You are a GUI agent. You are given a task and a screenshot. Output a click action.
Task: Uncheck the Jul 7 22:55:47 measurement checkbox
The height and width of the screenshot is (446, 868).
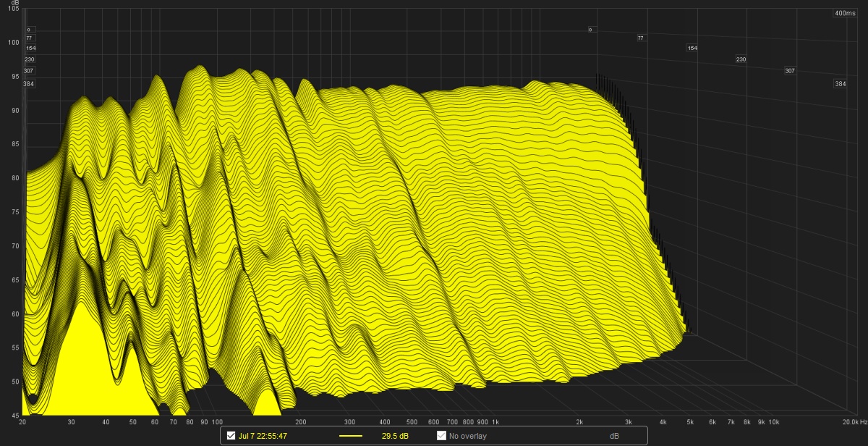point(231,436)
